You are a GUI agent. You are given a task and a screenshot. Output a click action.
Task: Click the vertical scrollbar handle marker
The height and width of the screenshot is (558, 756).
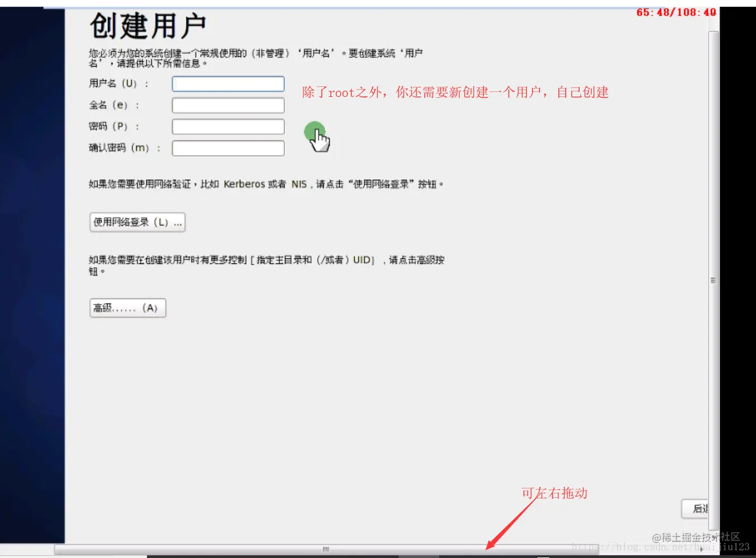pyautogui.click(x=713, y=278)
